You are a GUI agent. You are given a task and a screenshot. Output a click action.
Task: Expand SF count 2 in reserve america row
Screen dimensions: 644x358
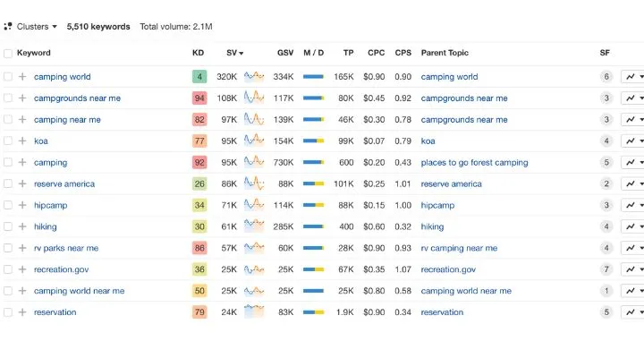coord(606,183)
